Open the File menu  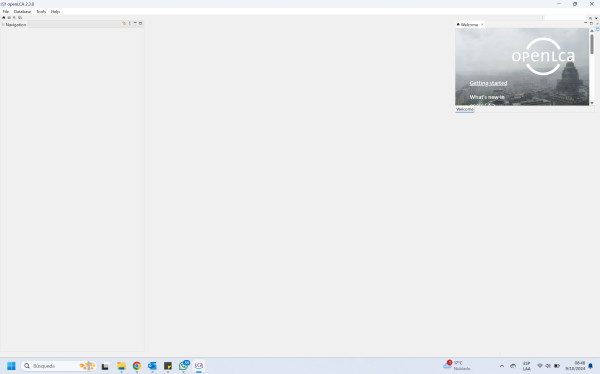(x=5, y=11)
